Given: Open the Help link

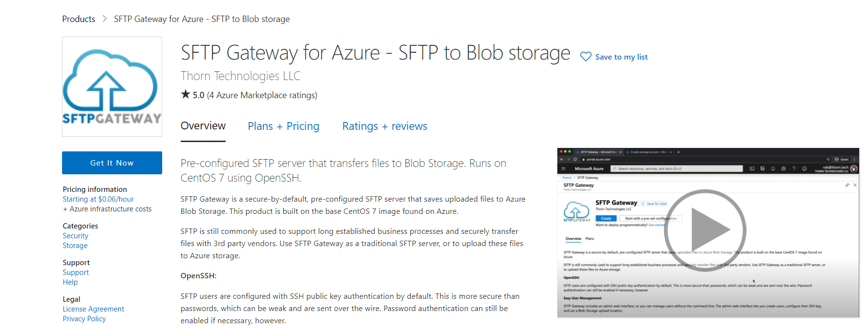Looking at the screenshot, I should click(70, 282).
